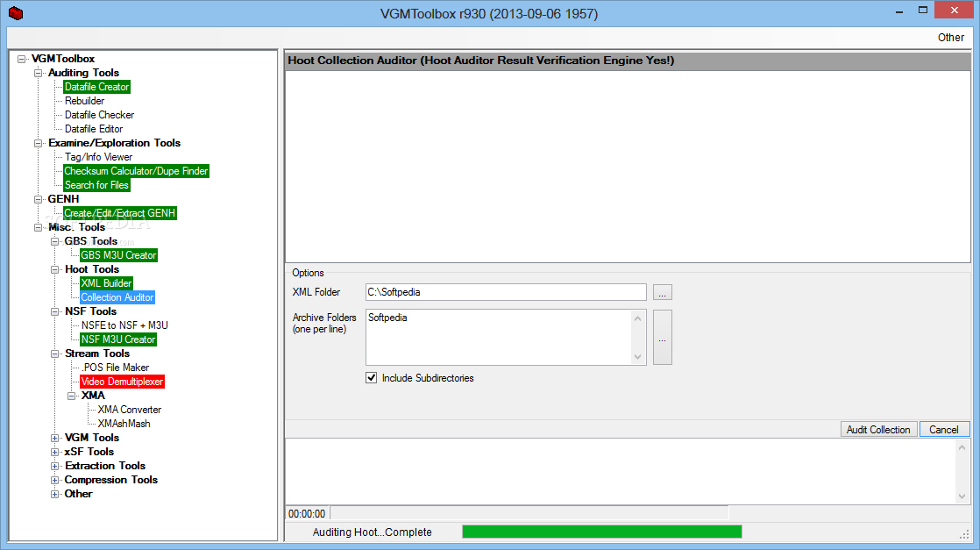Select NSF M3U Creator
The image size is (980, 550).
(x=118, y=339)
